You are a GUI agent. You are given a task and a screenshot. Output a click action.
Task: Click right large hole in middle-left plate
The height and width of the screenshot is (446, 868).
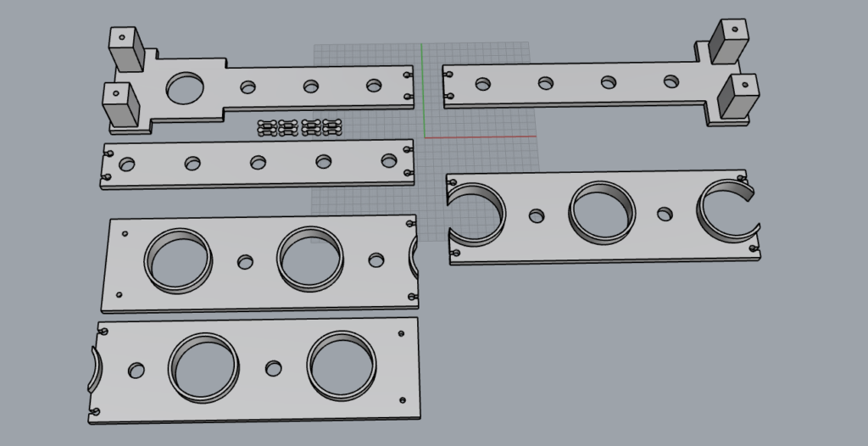pyautogui.click(x=311, y=257)
